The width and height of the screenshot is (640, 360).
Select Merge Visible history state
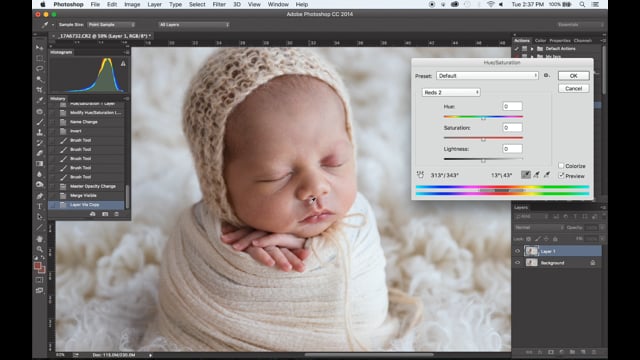coord(87,196)
